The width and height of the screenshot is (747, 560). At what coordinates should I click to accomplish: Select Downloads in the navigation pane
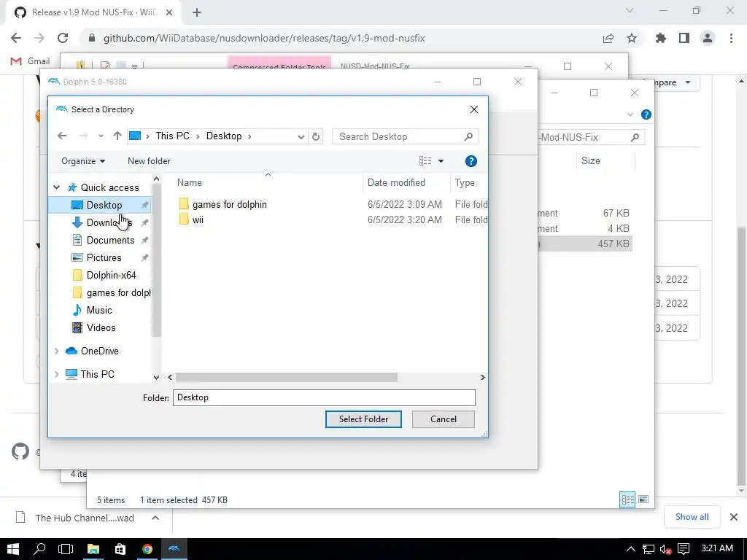pyautogui.click(x=109, y=223)
